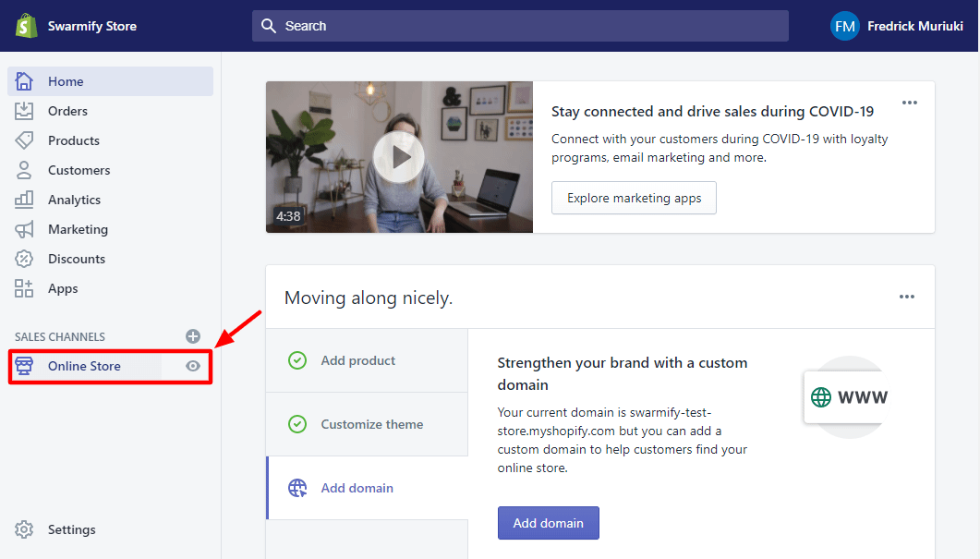Play the COVID-19 video
980x559 pixels.
pyautogui.click(x=399, y=158)
